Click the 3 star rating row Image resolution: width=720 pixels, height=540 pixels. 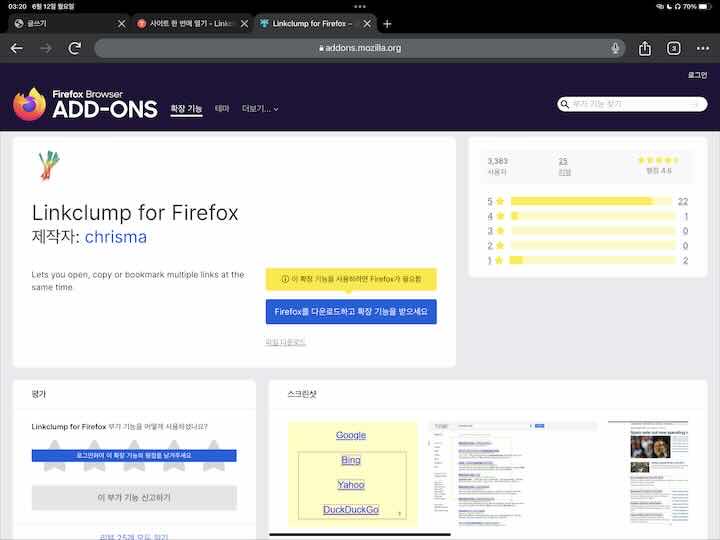pyautogui.click(x=588, y=231)
